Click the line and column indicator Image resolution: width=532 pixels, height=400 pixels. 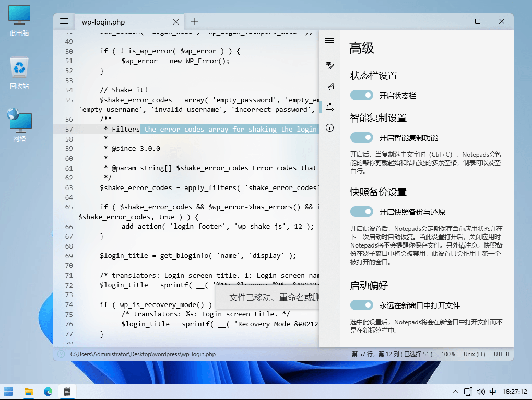[x=392, y=354]
